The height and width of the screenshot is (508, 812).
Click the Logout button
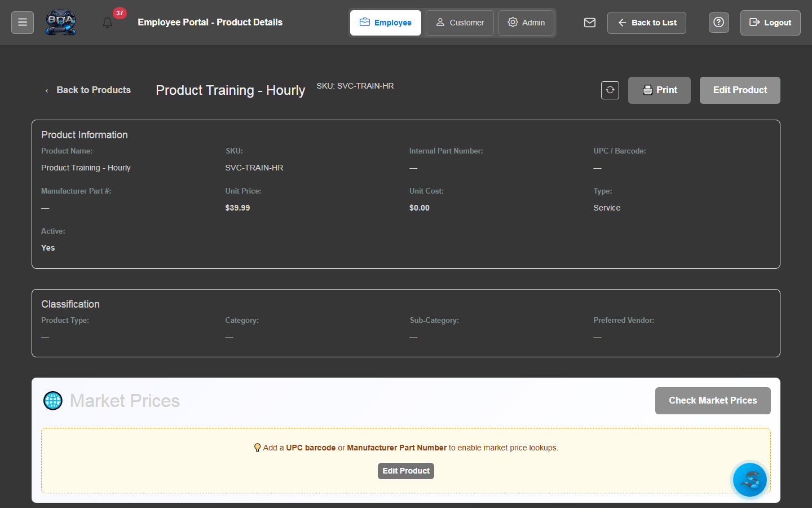point(770,23)
